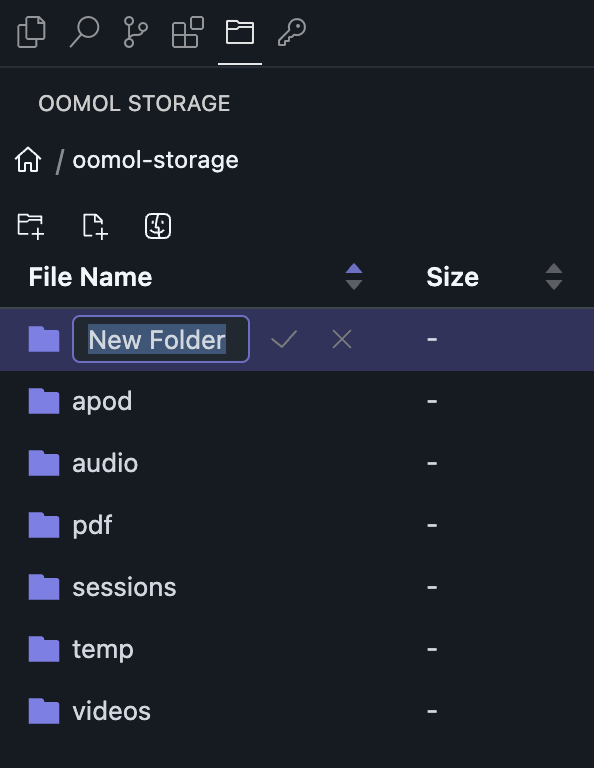Open the audio folder
This screenshot has height=768, width=594.
click(105, 463)
